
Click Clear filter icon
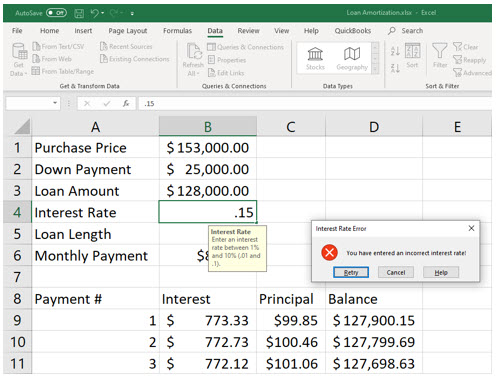coord(457,47)
